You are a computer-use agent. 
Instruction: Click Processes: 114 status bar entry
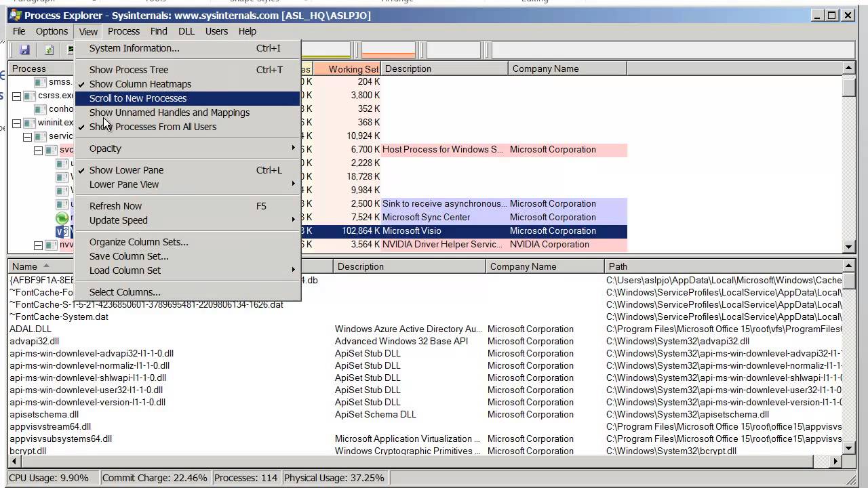tap(245, 478)
